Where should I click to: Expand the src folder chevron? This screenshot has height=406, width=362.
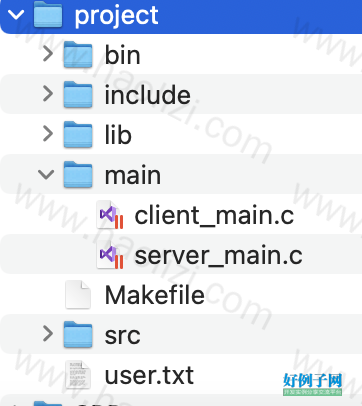point(48,334)
